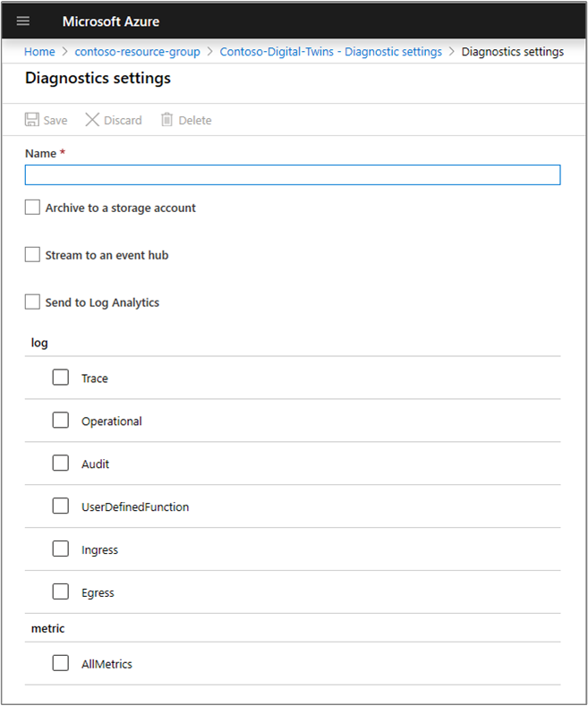
Task: Click the Discard X icon
Action: tap(92, 120)
